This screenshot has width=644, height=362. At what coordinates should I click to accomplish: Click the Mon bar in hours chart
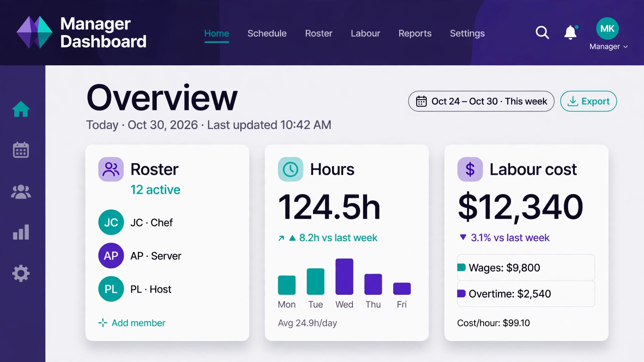point(287,285)
